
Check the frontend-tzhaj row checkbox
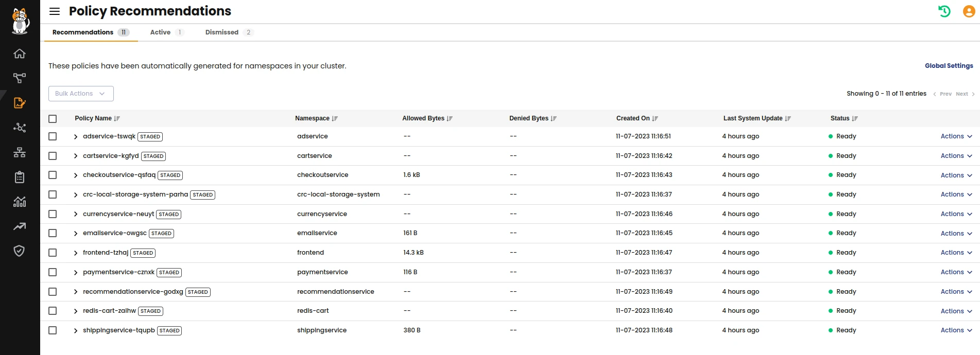pyautogui.click(x=53, y=253)
